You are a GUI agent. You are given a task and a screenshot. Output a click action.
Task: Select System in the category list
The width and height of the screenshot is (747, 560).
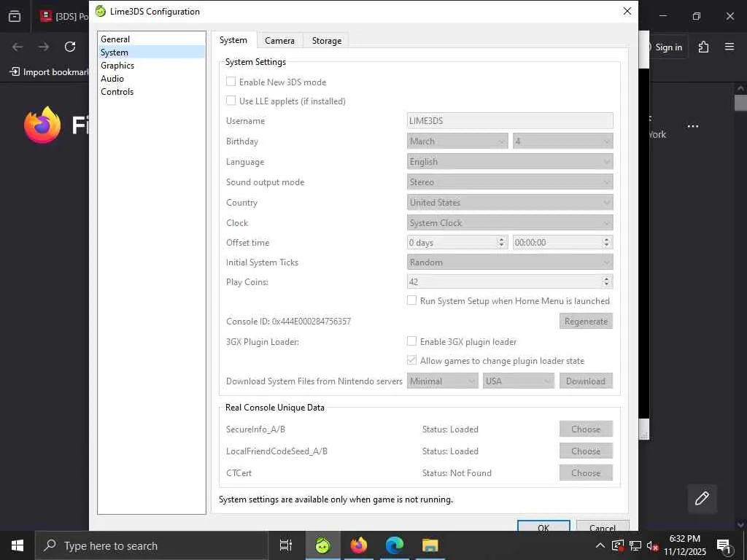(x=151, y=52)
